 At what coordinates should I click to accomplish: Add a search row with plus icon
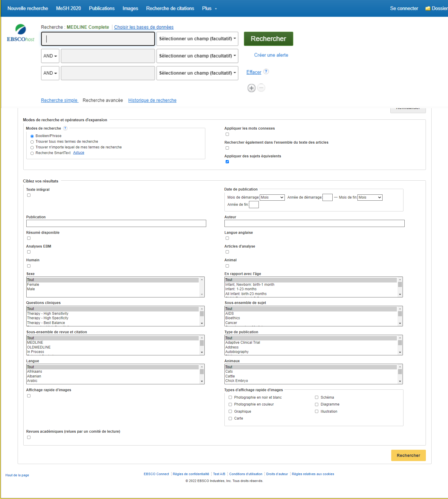click(251, 88)
